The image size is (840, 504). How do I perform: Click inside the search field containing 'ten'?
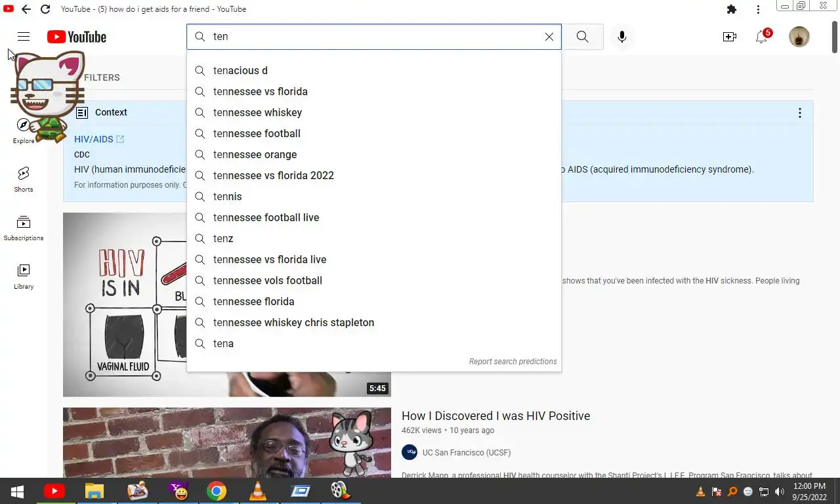click(374, 37)
